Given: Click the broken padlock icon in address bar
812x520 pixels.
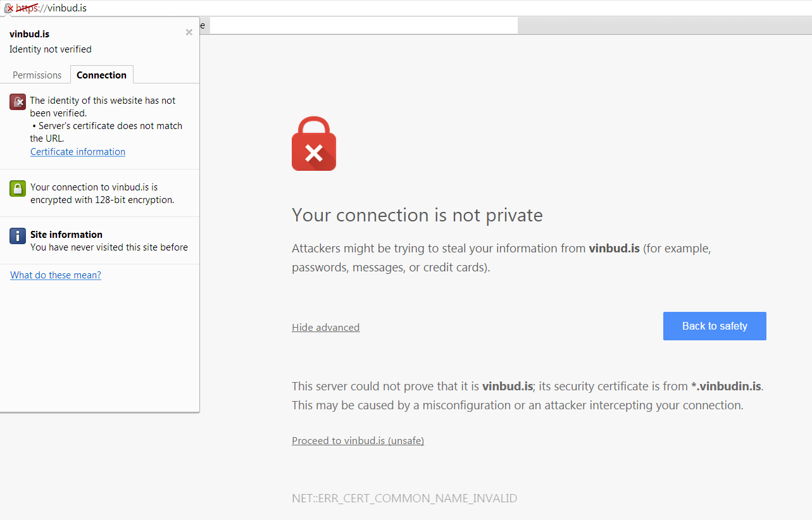Looking at the screenshot, I should point(8,8).
